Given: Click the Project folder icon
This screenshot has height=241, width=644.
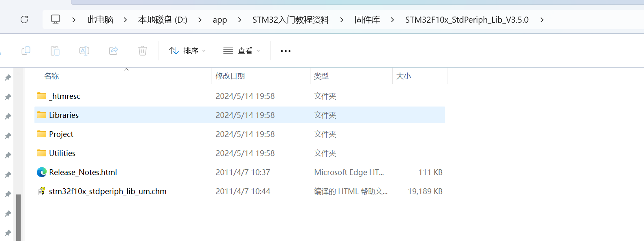Looking at the screenshot, I should point(41,134).
